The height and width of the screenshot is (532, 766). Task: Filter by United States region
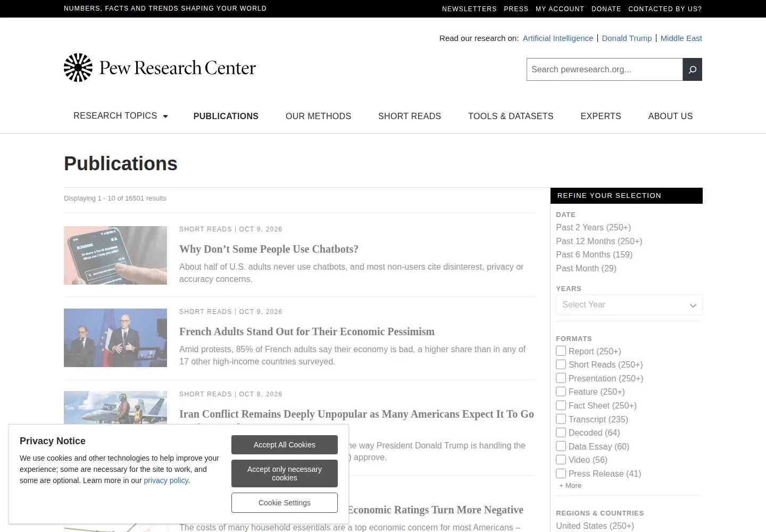pyautogui.click(x=595, y=526)
